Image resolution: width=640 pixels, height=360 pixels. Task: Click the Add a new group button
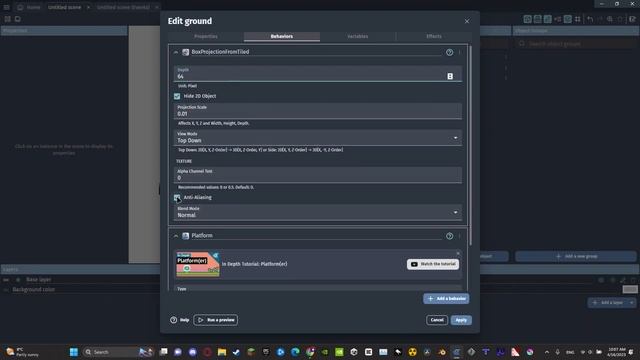pyautogui.click(x=576, y=256)
